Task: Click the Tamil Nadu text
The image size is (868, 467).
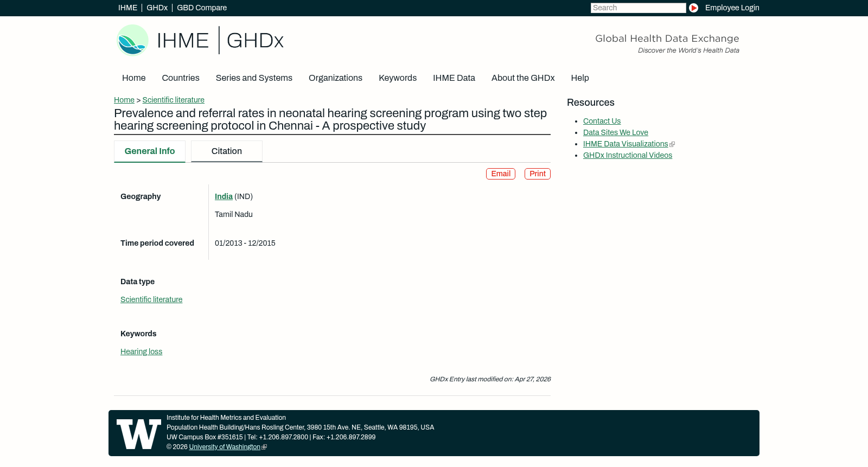Action: (x=234, y=214)
